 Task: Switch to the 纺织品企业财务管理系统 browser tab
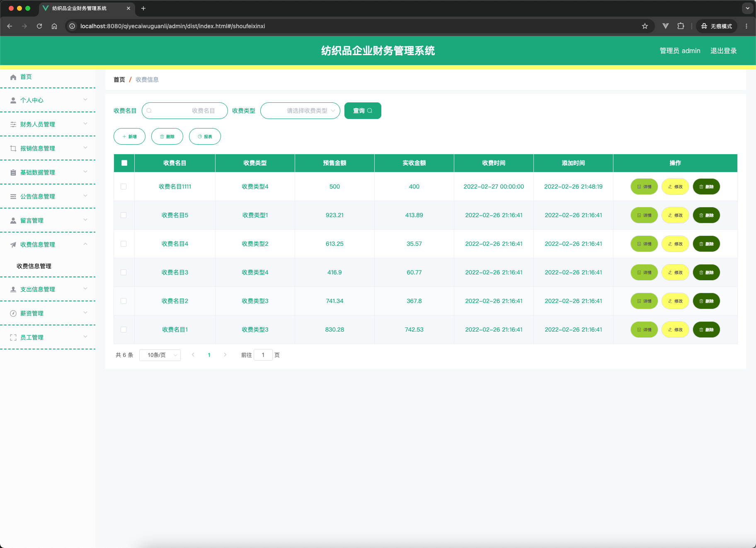coord(86,8)
